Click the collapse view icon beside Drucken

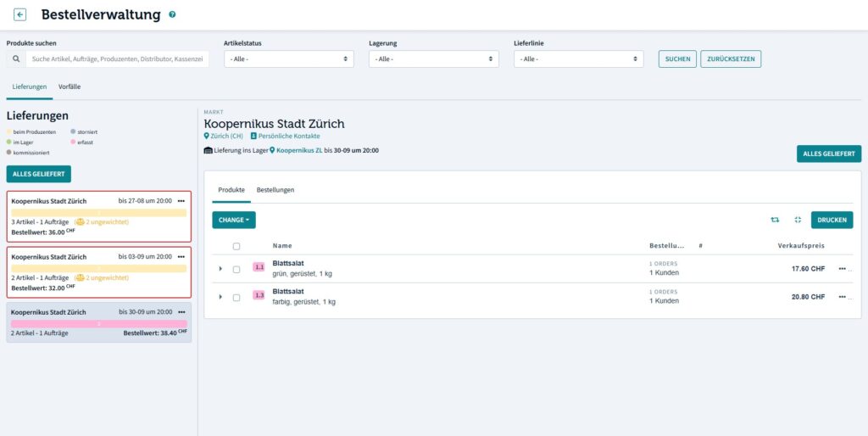pos(798,220)
